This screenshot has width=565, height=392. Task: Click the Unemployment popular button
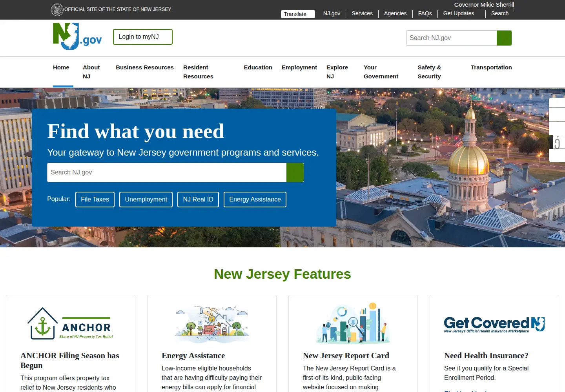(x=146, y=200)
